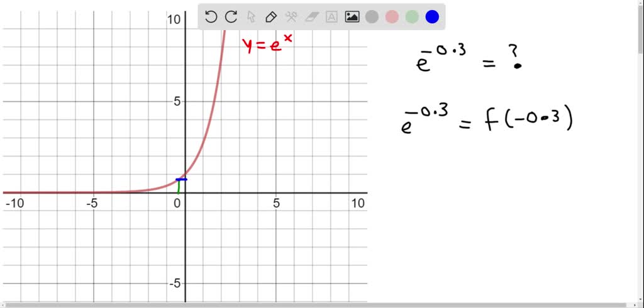The image size is (644, 308).
Task: Click the red y = e^x label
Action: 267,44
